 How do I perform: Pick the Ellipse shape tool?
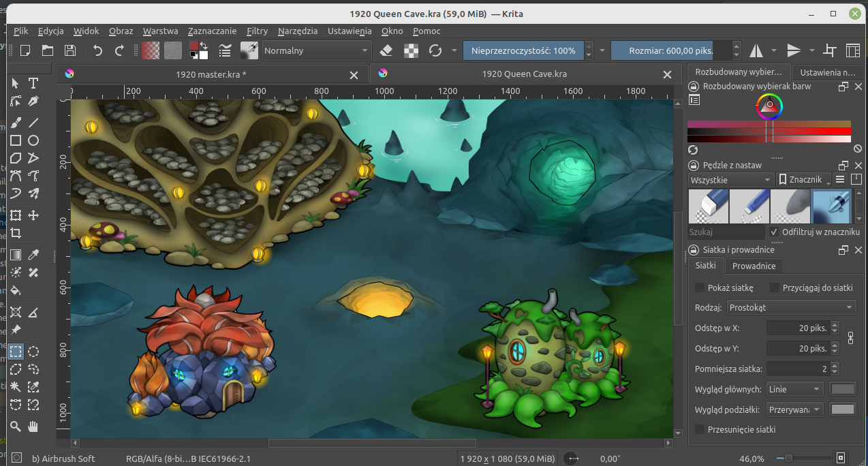33,140
